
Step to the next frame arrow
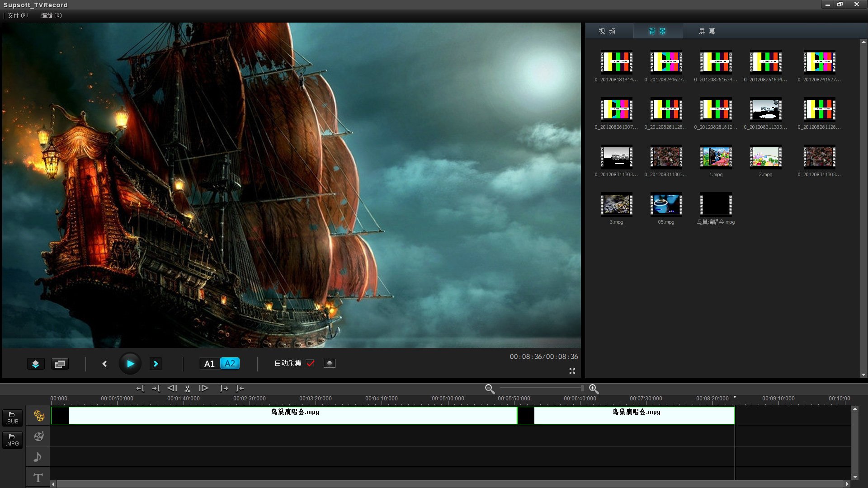[156, 364]
